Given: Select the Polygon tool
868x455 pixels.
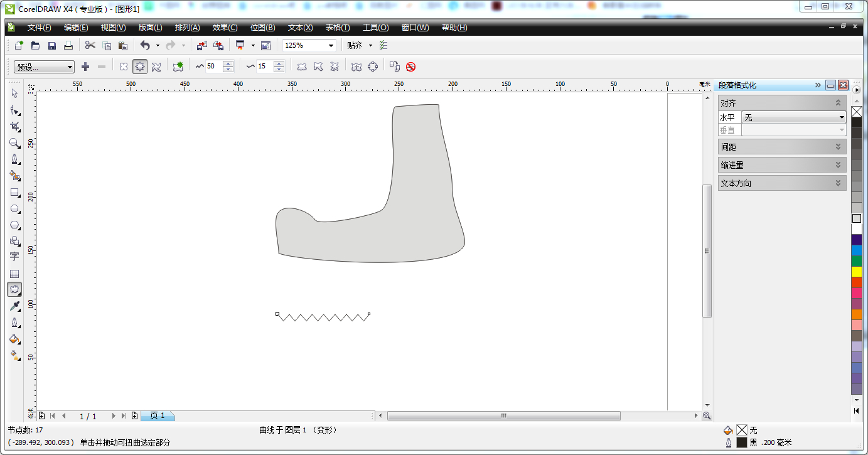Looking at the screenshot, I should pyautogui.click(x=14, y=225).
